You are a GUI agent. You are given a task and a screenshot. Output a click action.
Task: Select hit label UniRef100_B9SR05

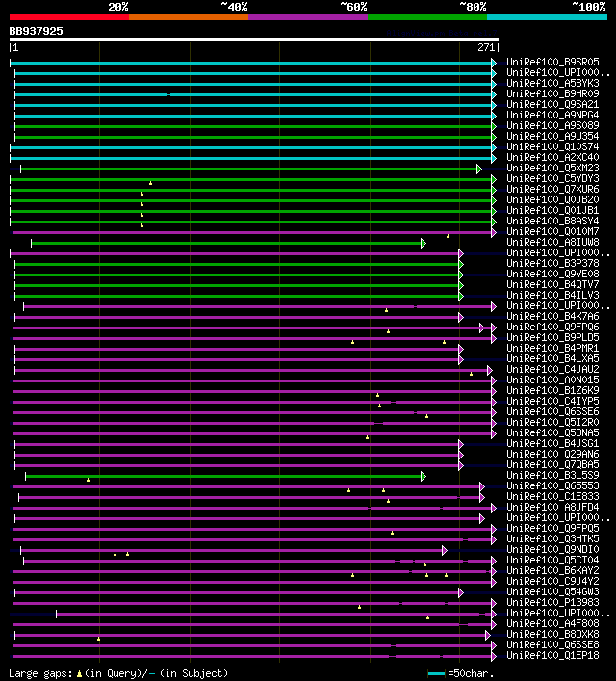[x=552, y=62]
